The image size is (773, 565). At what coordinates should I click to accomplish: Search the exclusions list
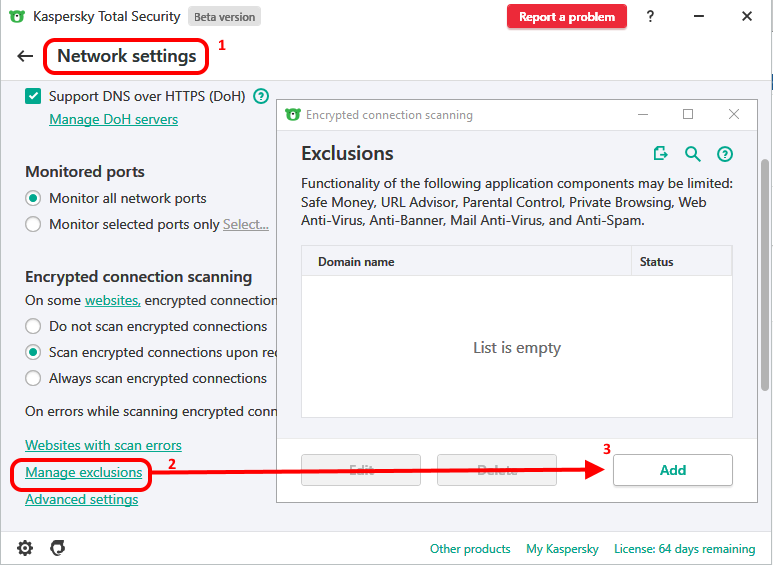tap(693, 154)
